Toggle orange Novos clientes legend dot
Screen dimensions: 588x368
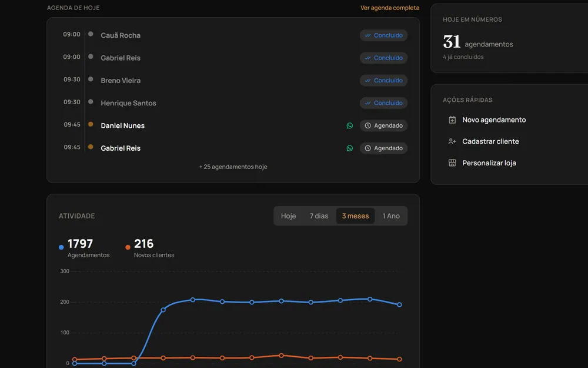(x=128, y=247)
